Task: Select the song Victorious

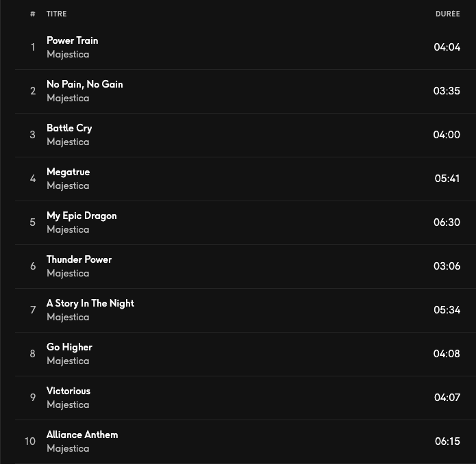Action: (68, 391)
